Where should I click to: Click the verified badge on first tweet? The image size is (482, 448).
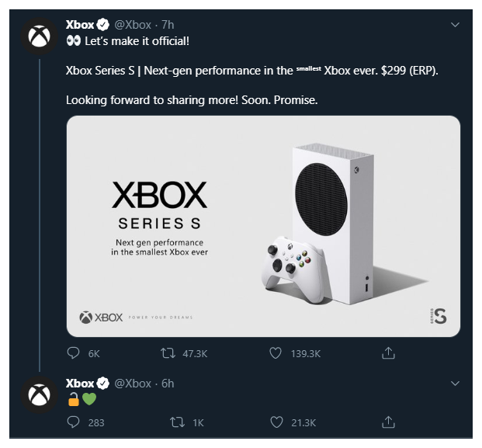click(x=103, y=25)
